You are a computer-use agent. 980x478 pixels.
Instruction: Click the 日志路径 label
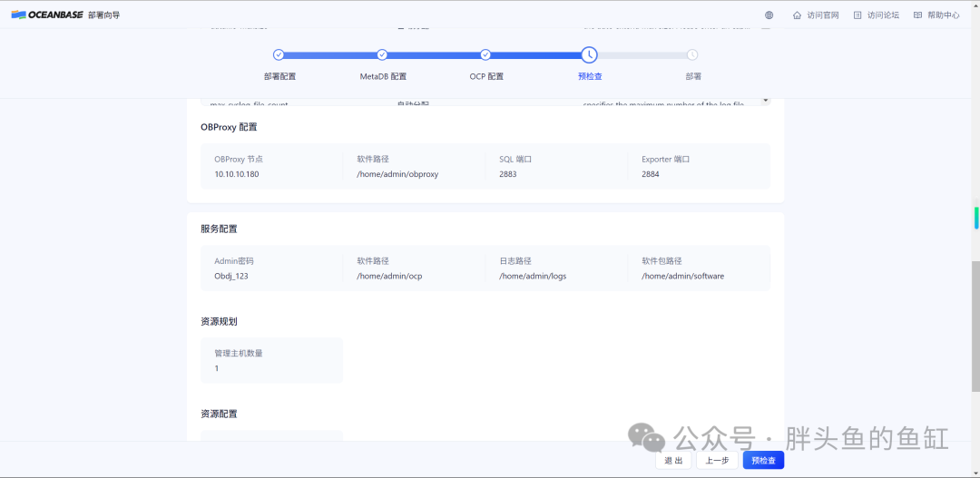[x=515, y=261]
